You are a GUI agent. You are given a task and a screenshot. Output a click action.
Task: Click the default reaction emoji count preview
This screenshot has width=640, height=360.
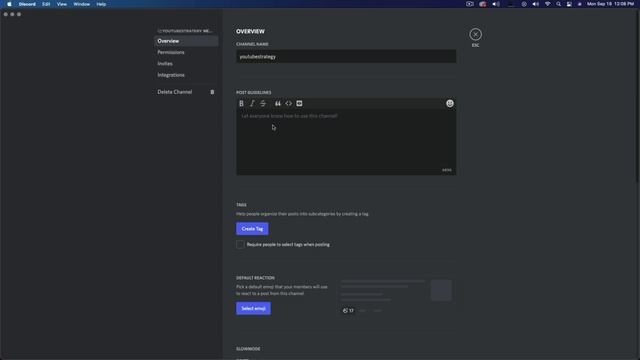[348, 311]
